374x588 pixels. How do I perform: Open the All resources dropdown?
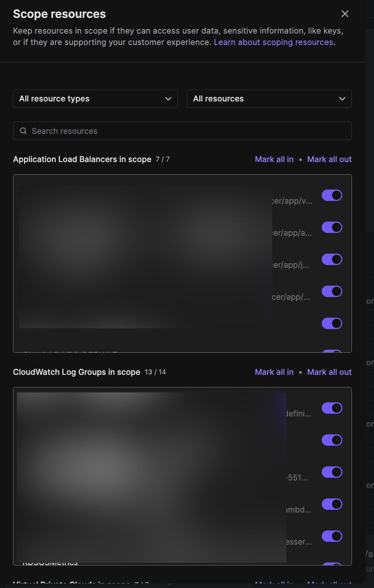tap(269, 99)
